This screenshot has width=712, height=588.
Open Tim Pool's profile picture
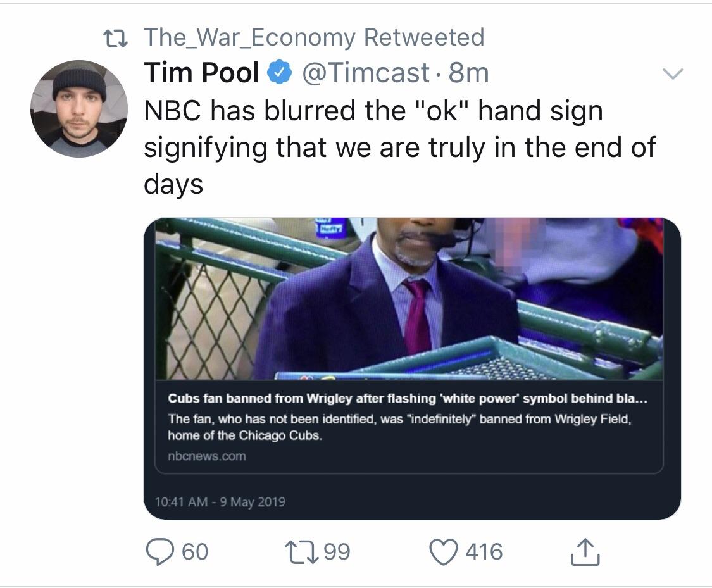click(x=79, y=108)
